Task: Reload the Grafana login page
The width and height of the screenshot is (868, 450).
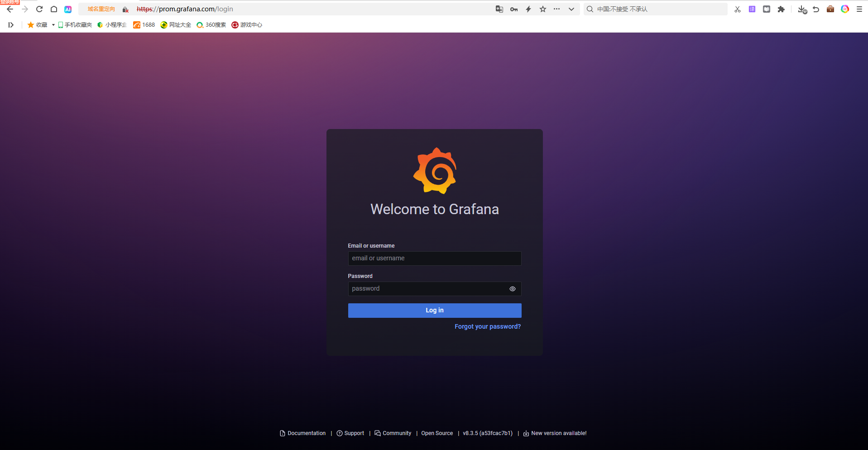Action: (x=39, y=9)
